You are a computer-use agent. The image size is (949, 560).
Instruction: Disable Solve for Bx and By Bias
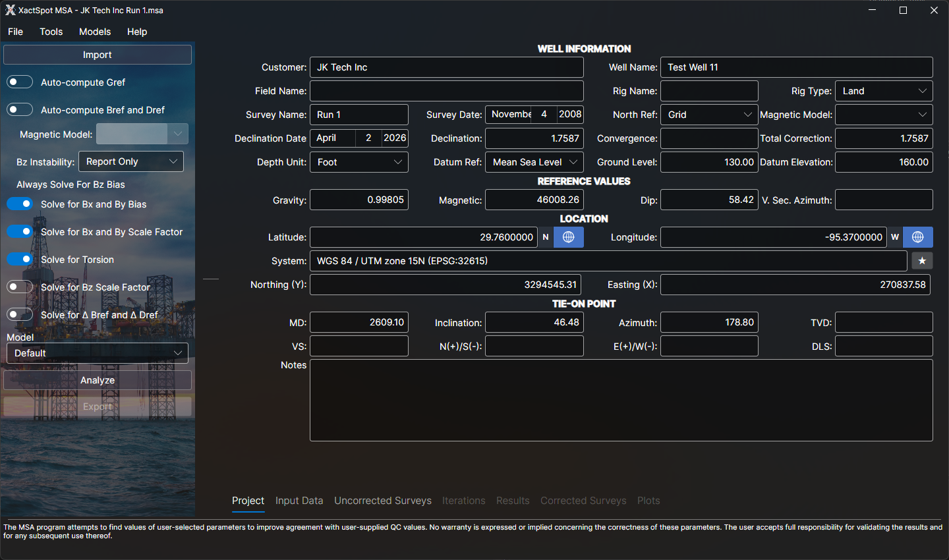tap(19, 204)
